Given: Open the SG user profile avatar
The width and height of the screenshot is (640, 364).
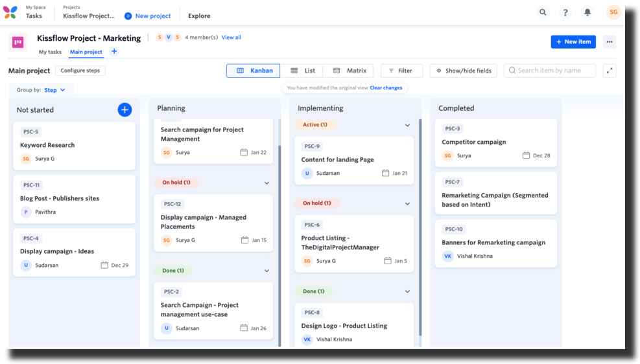Looking at the screenshot, I should pos(613,12).
